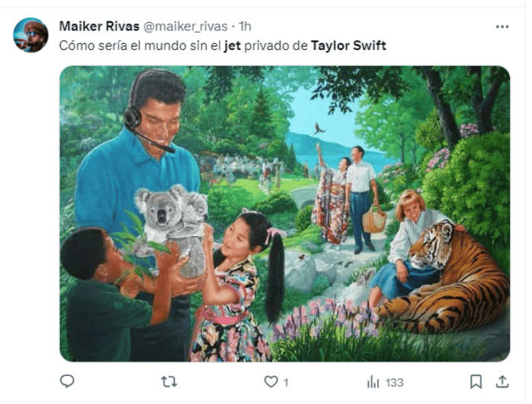The height and width of the screenshot is (404, 532).
Task: Click the 1h timestamp of the tweet
Action: coord(245,27)
